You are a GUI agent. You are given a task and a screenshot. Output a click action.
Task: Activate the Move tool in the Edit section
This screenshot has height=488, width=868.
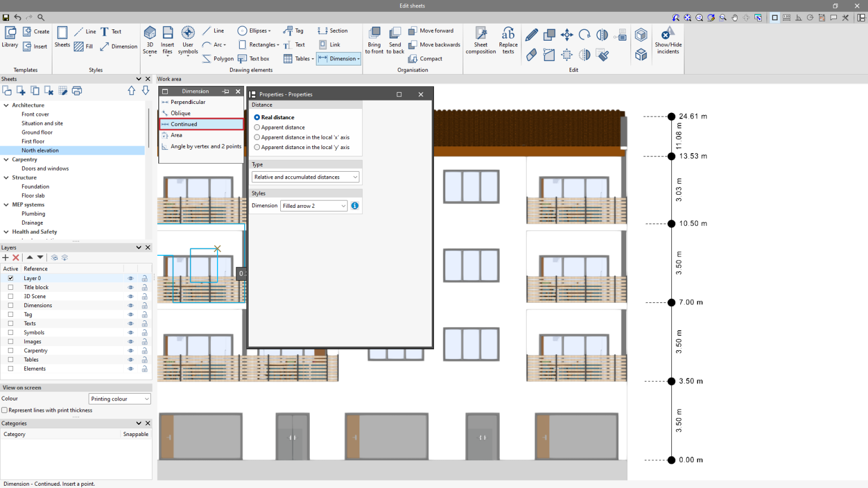pyautogui.click(x=566, y=34)
